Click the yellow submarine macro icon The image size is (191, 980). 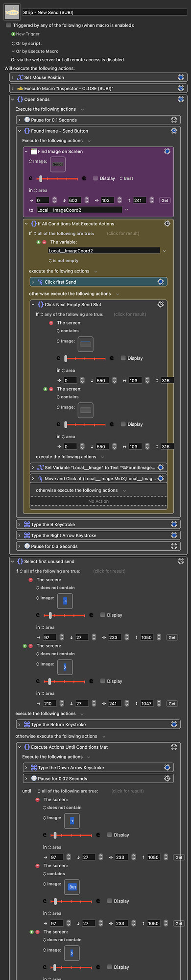pyautogui.click(x=12, y=12)
